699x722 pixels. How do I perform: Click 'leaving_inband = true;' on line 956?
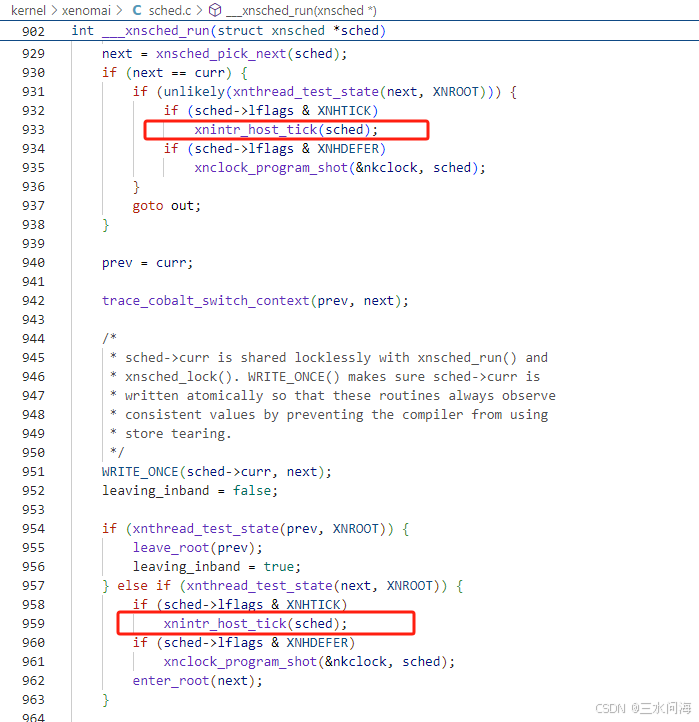tap(216, 567)
